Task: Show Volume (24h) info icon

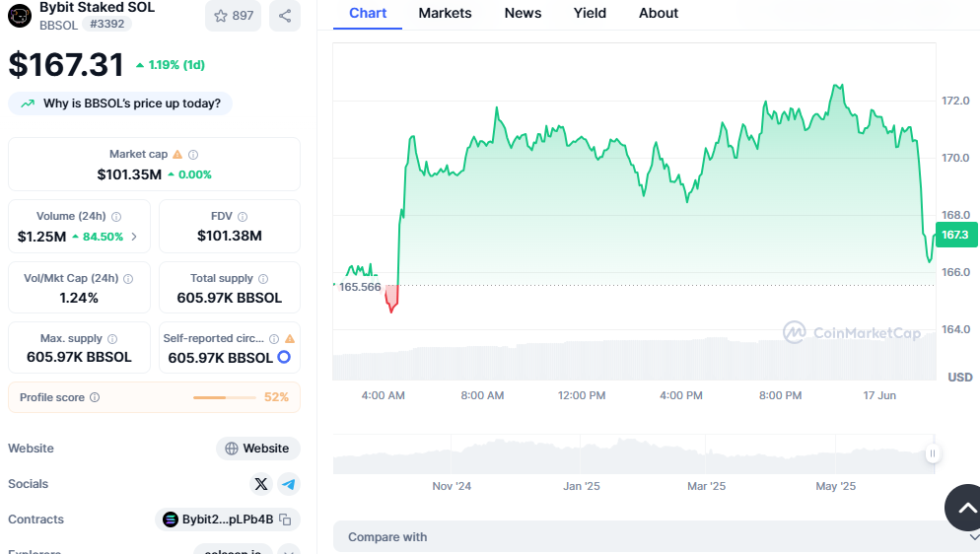Action: 116,217
